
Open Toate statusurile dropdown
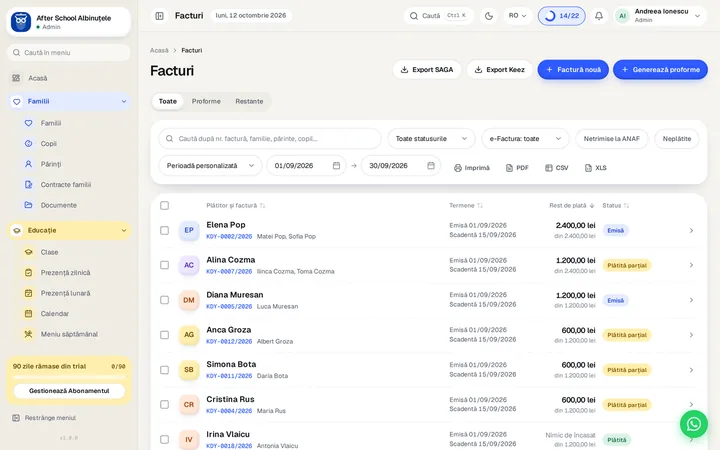coord(431,139)
